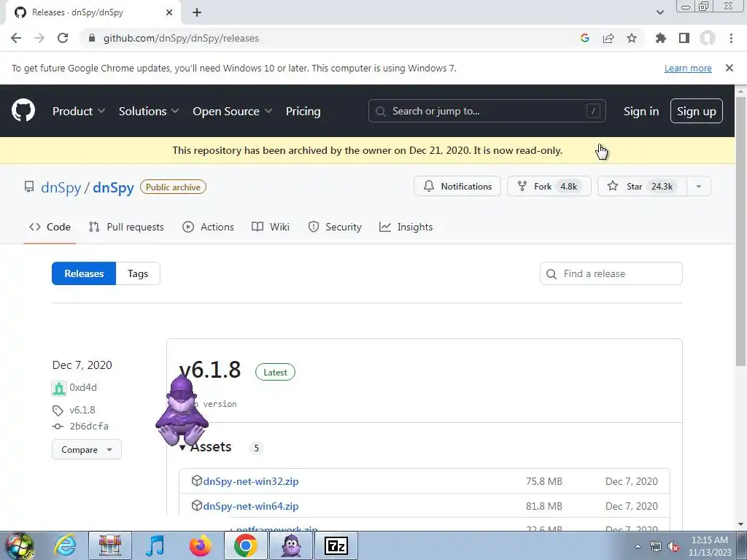Open the Windows Start orb
The image size is (747, 560).
coord(19,545)
